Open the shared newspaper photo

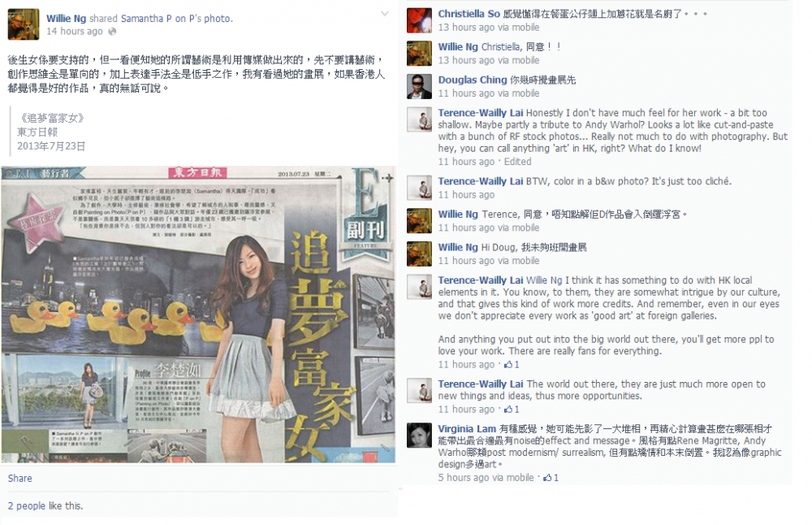coord(199,315)
